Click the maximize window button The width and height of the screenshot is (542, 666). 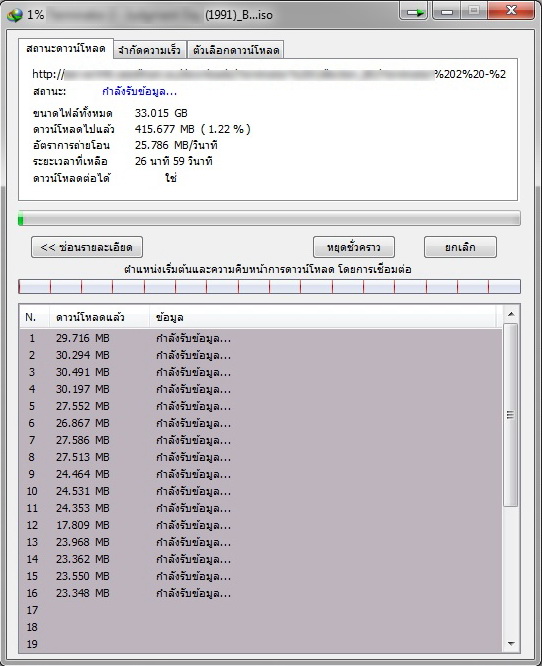(474, 11)
